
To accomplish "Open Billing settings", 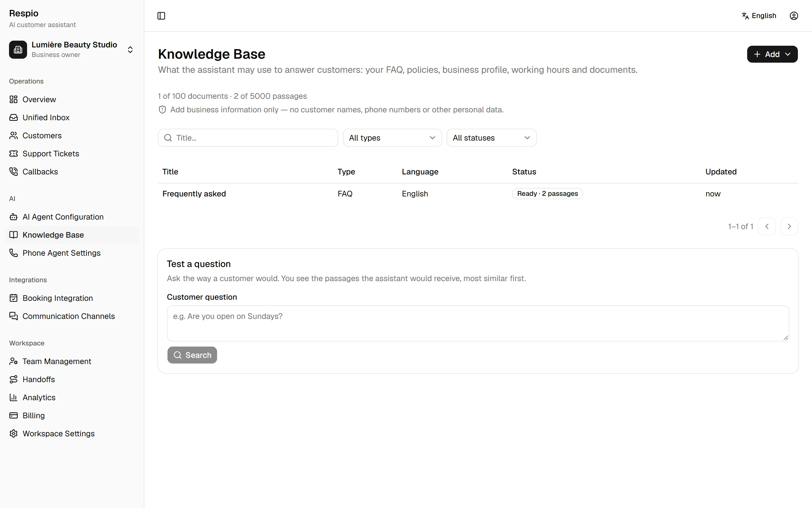I will [x=72, y=416].
